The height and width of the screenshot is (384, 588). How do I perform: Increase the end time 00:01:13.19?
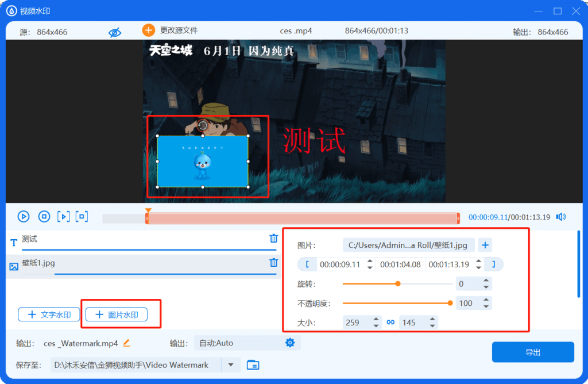478,261
